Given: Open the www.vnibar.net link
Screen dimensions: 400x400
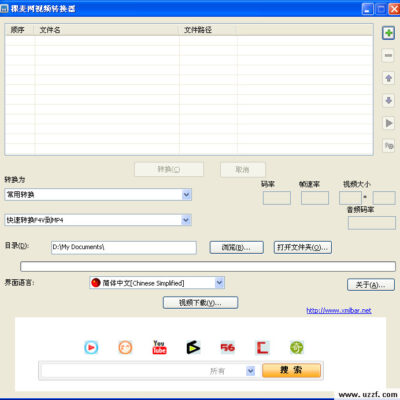Looking at the screenshot, I should (x=339, y=310).
